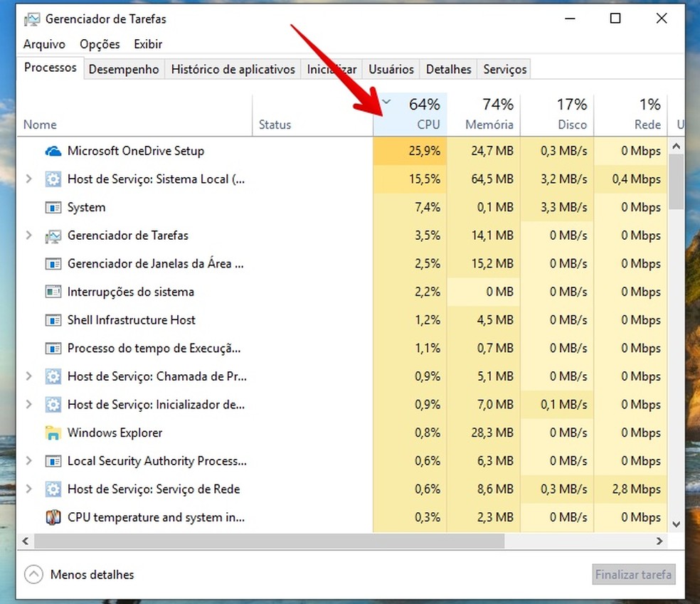Click Menos detalhes to collapse view
Image resolution: width=700 pixels, height=604 pixels.
point(91,574)
